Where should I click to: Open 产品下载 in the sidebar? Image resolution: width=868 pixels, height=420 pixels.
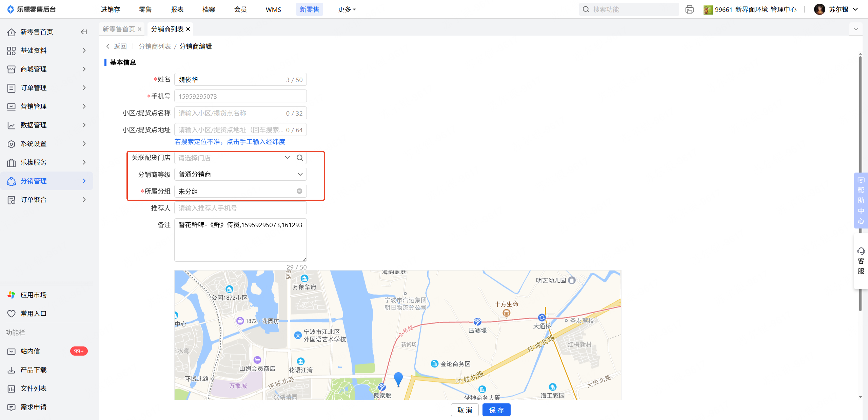[x=33, y=370]
